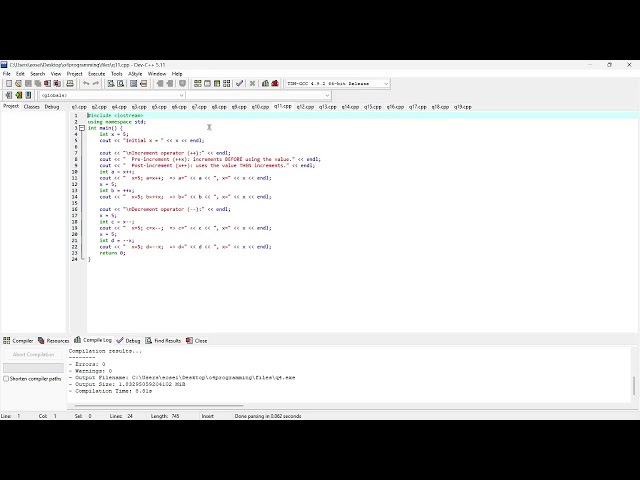This screenshot has width=640, height=480.
Task: Open the Compiler tab in bottom panel
Action: click(x=18, y=340)
